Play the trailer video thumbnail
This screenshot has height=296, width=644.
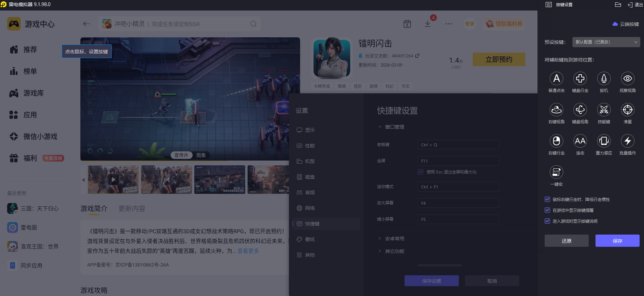coord(113,179)
